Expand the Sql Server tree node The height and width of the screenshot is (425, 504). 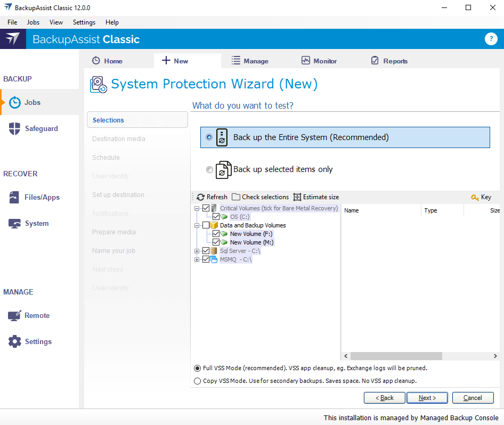click(x=197, y=251)
